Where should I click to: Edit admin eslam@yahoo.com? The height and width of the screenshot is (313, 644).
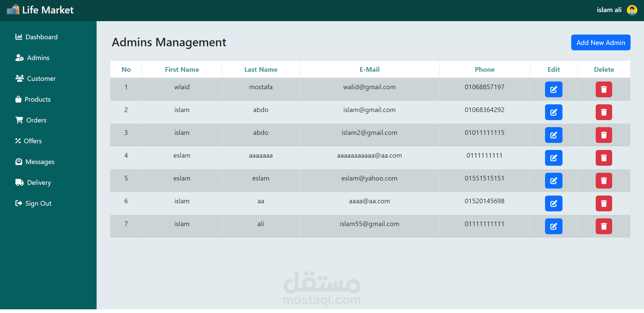[553, 181]
